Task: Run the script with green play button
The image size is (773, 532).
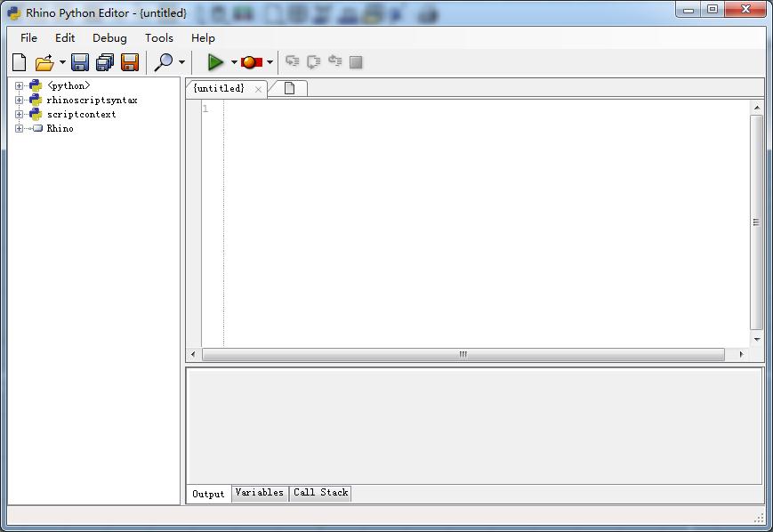Action: point(215,62)
